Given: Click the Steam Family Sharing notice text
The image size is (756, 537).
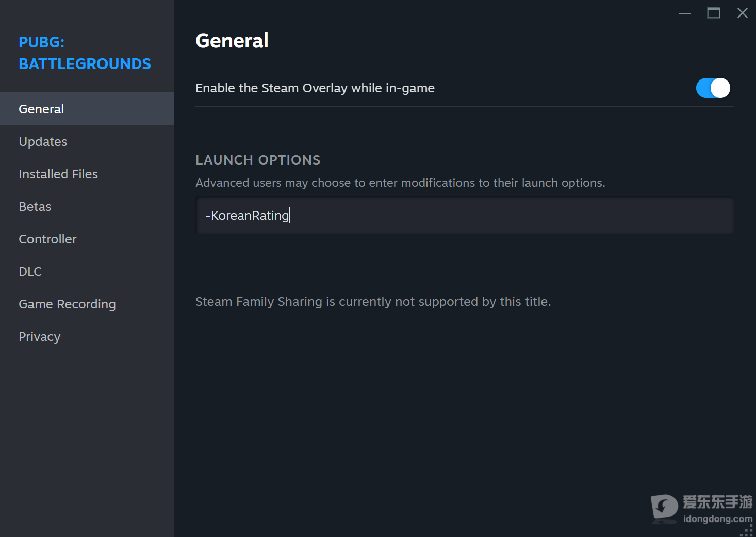Looking at the screenshot, I should pos(373,302).
